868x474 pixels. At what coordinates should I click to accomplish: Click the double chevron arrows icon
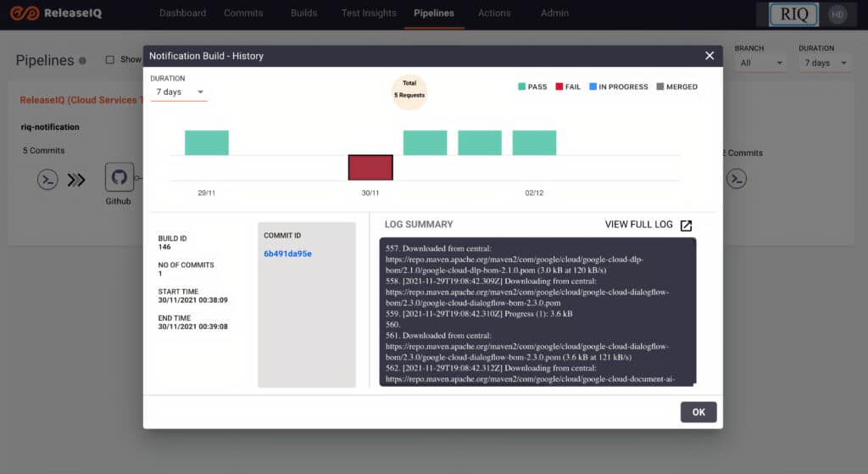pyautogui.click(x=76, y=180)
